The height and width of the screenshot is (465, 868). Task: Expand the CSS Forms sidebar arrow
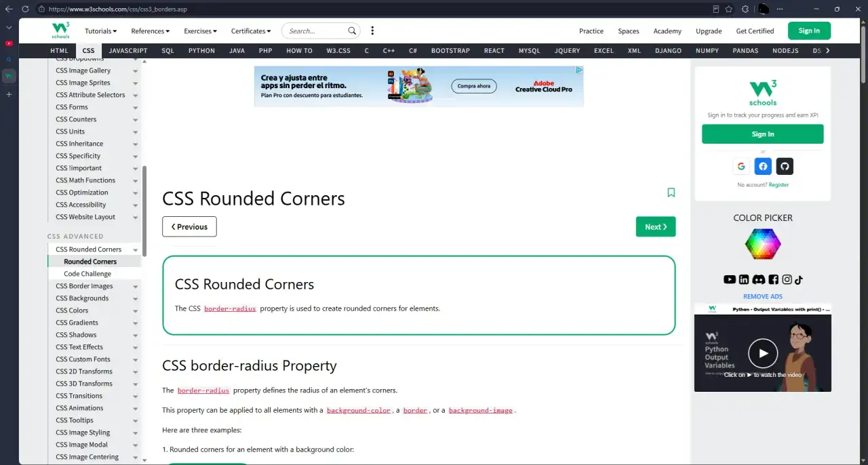click(136, 108)
